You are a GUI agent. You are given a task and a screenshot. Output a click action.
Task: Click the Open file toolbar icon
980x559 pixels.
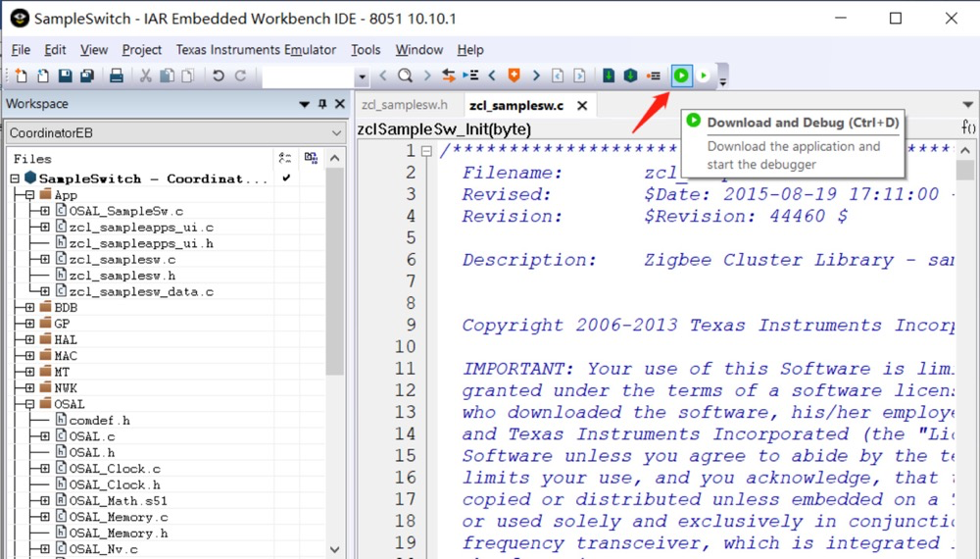tap(42, 76)
